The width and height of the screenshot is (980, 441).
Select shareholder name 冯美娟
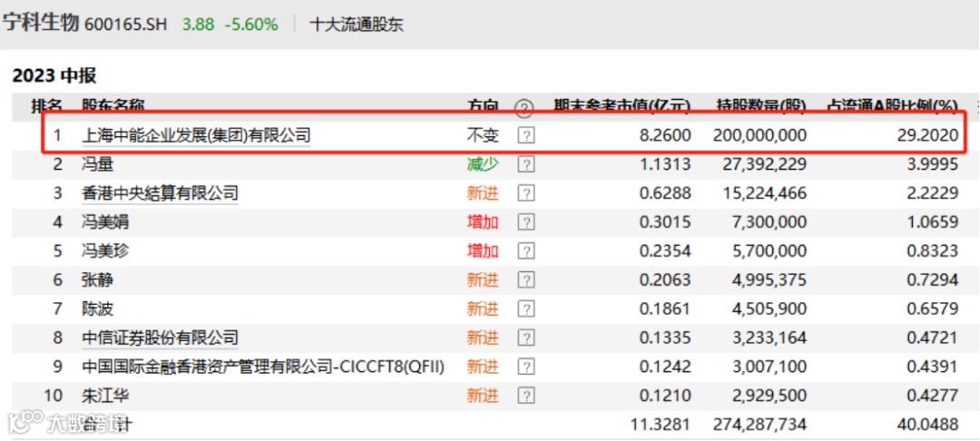coord(105,221)
